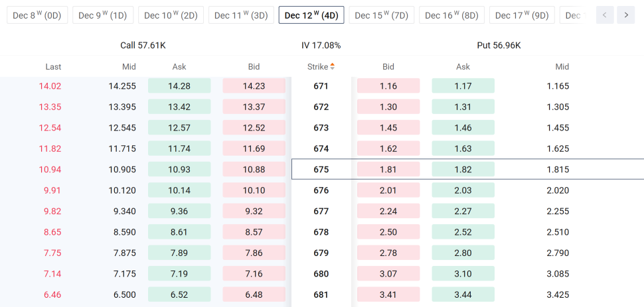This screenshot has width=644, height=307.
Task: Go to next expiration dates arrow
Action: (x=626, y=15)
